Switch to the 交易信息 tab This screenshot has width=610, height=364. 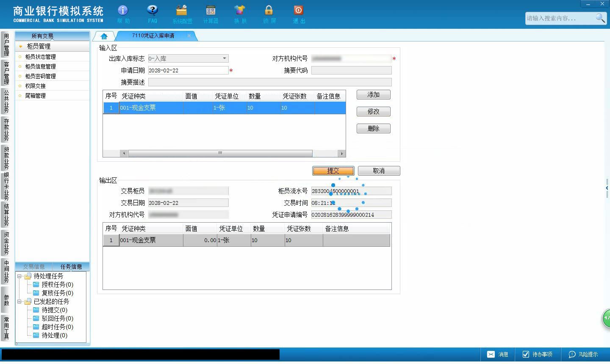[33, 267]
